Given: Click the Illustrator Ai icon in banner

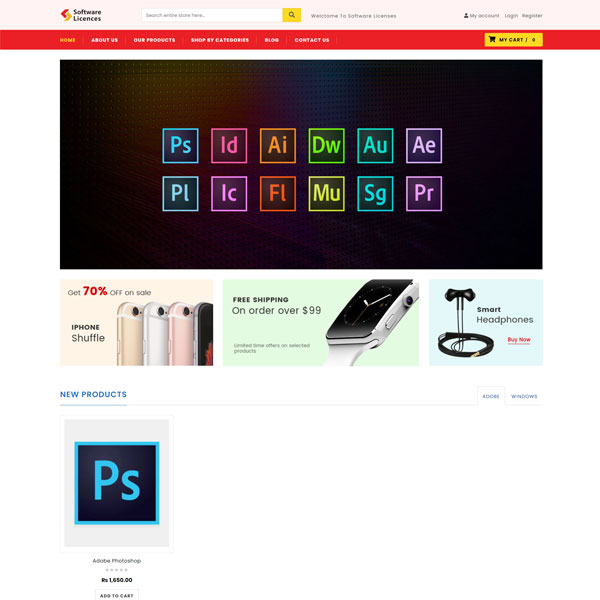Looking at the screenshot, I should coord(277,145).
